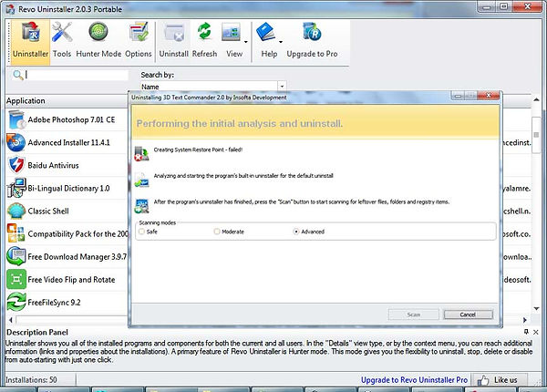Image resolution: width=547 pixels, height=392 pixels.
Task: Refresh the installed programs list
Action: [x=204, y=42]
